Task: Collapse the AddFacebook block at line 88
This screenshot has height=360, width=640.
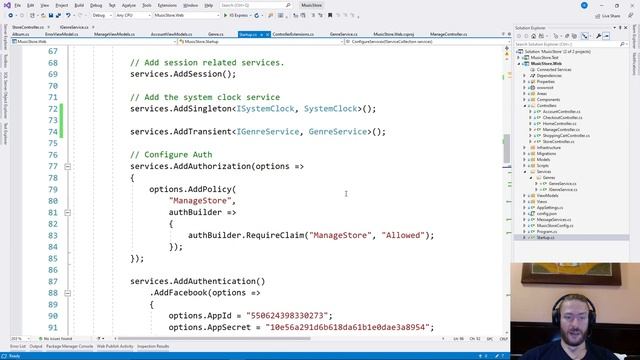Action: [x=68, y=293]
